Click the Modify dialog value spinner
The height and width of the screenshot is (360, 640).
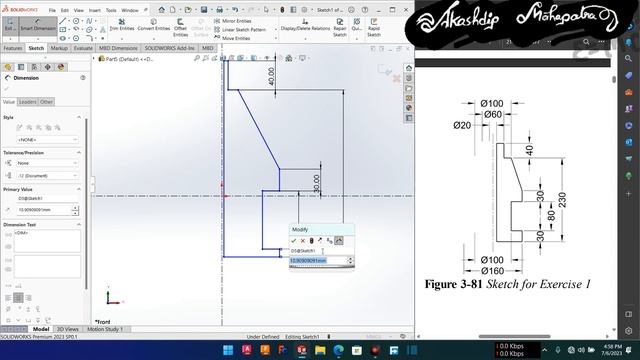[x=350, y=260]
